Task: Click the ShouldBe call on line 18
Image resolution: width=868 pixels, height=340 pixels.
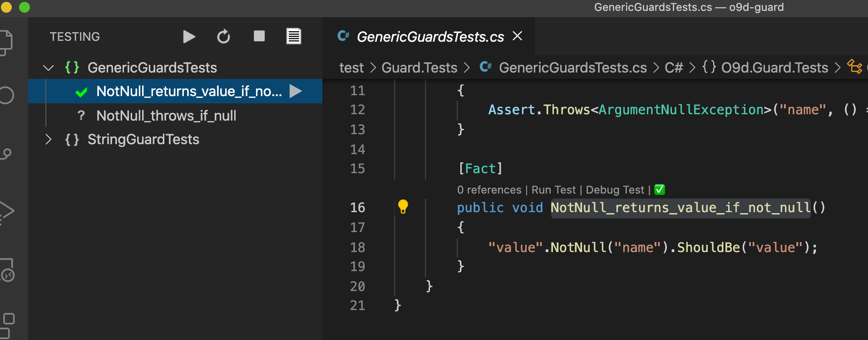Action: (x=708, y=248)
